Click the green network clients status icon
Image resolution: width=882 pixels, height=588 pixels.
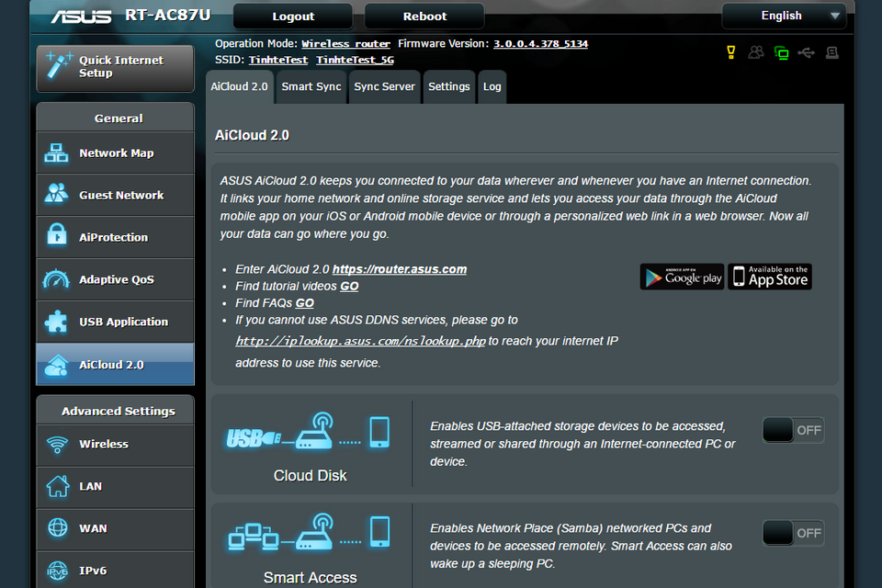click(781, 53)
